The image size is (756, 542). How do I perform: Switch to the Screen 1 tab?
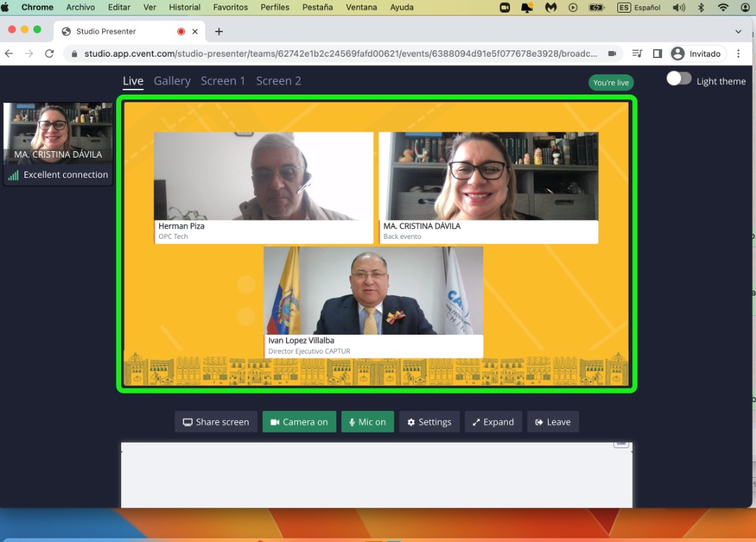coord(223,81)
